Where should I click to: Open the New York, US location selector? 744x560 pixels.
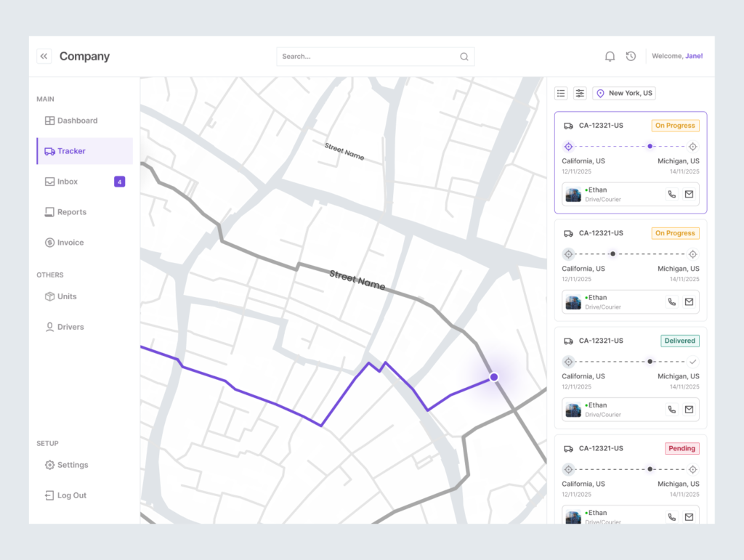[x=623, y=93]
